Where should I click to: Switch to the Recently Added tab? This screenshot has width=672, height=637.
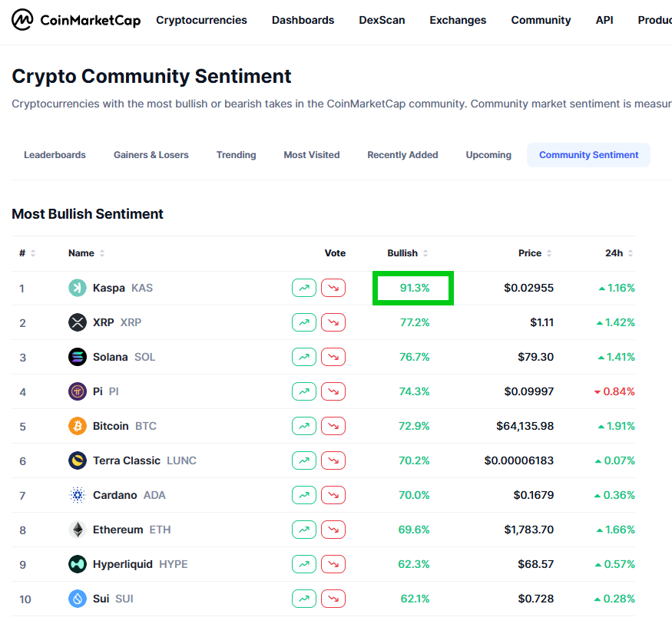402,155
